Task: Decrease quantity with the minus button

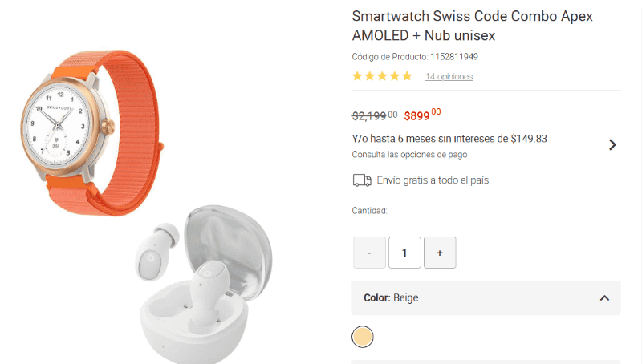Action: click(369, 253)
